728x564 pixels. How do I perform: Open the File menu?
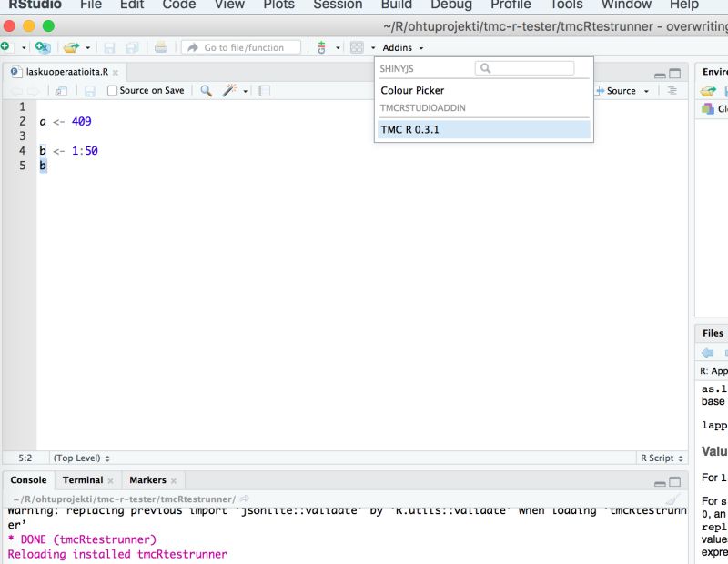tap(91, 5)
